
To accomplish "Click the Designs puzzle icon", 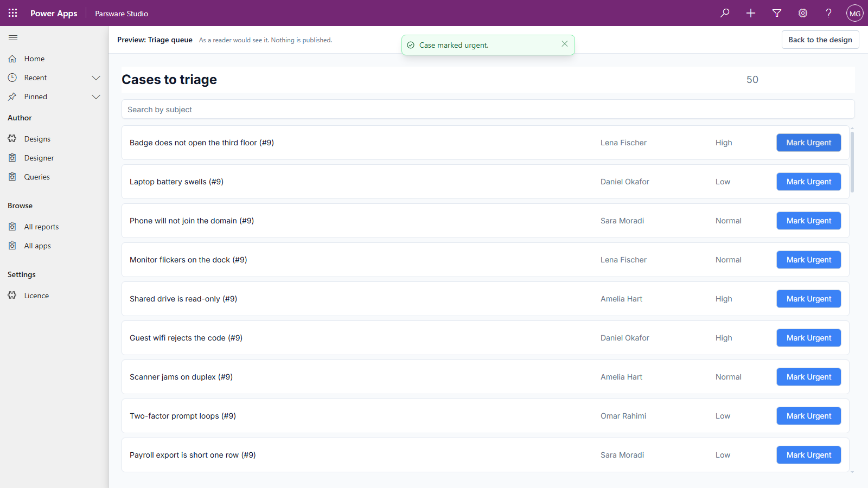I will (12, 139).
